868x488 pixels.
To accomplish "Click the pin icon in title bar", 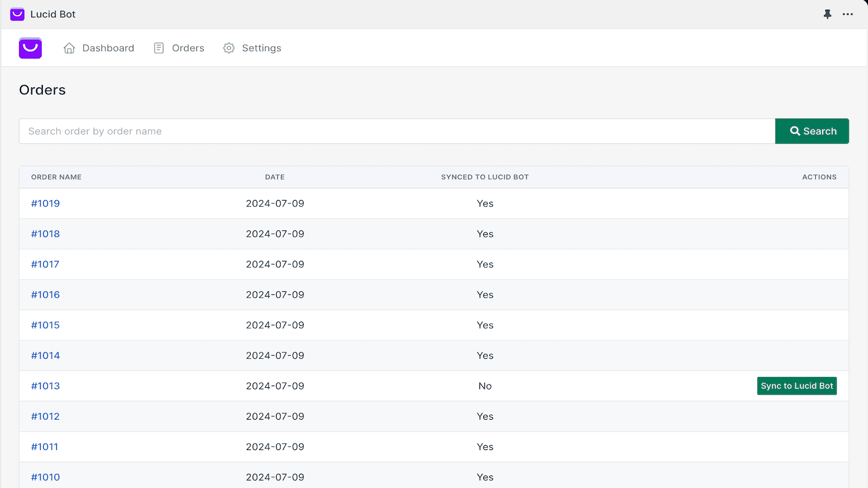I will [827, 14].
